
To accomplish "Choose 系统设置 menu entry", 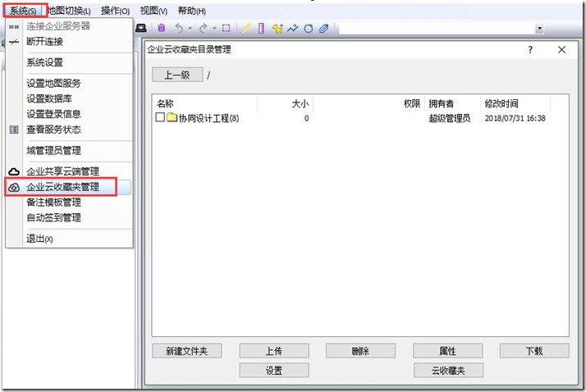I will (69, 62).
